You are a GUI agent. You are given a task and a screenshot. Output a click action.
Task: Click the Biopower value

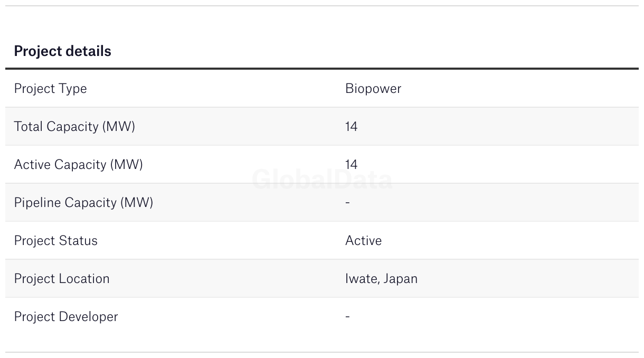373,89
